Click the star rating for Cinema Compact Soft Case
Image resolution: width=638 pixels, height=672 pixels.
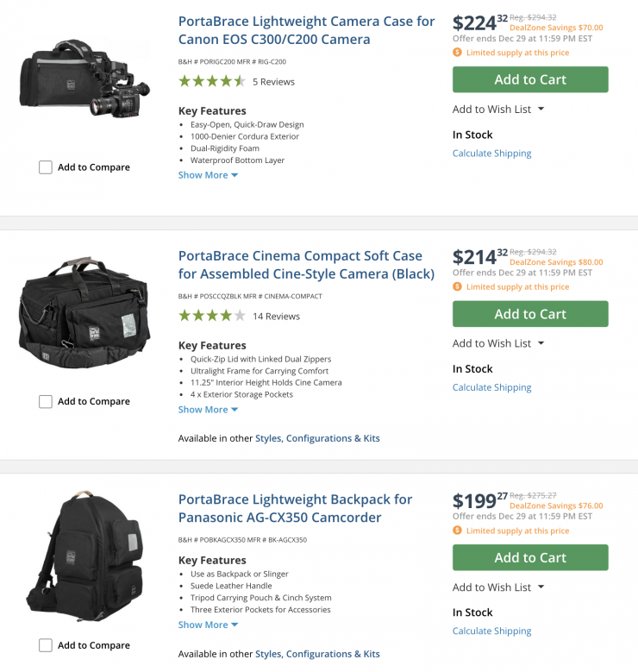pyautogui.click(x=212, y=317)
